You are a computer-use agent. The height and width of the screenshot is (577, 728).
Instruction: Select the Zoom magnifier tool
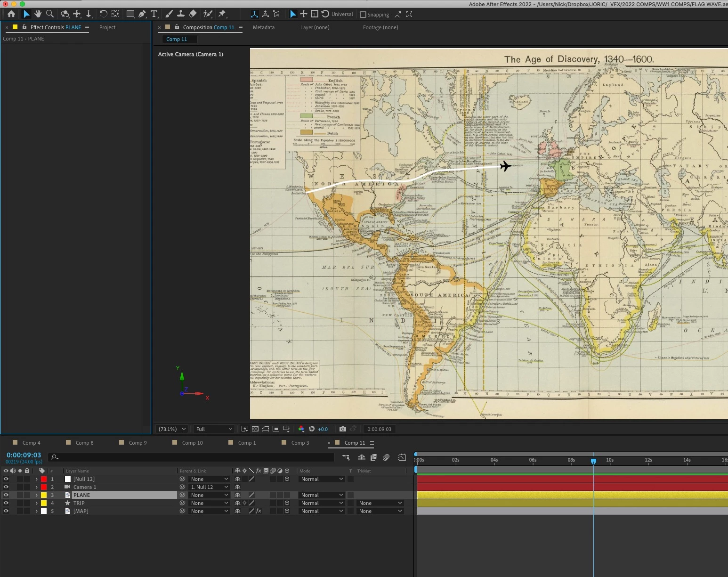[50, 14]
